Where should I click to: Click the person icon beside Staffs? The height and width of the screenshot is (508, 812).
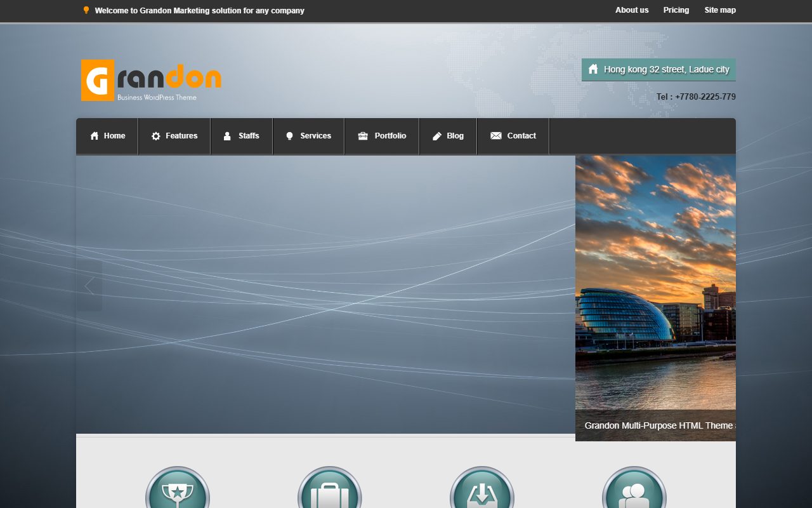(227, 136)
